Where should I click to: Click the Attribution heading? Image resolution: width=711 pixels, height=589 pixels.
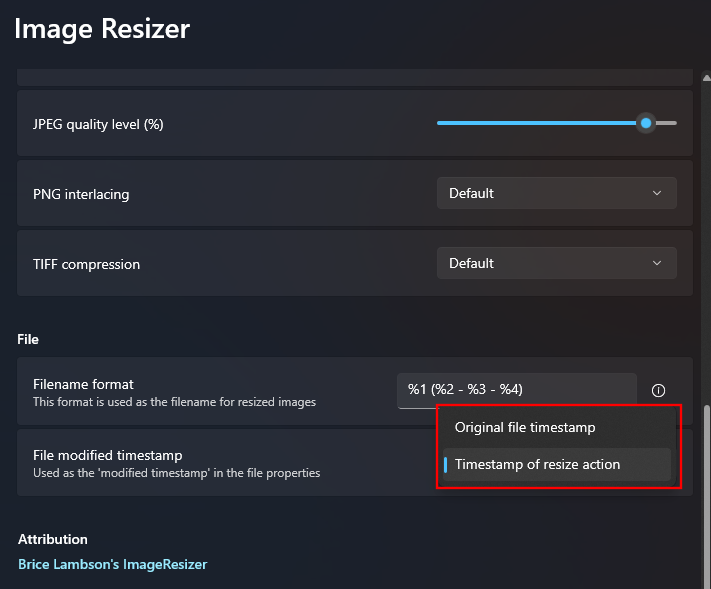[x=52, y=539]
